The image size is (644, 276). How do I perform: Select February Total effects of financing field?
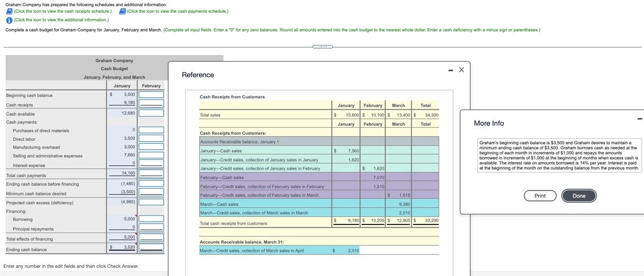tap(152, 238)
